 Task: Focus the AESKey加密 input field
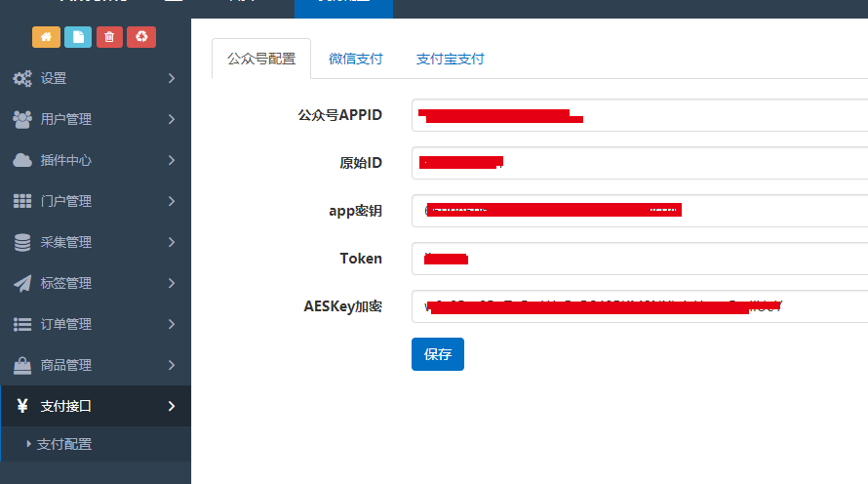[640, 306]
